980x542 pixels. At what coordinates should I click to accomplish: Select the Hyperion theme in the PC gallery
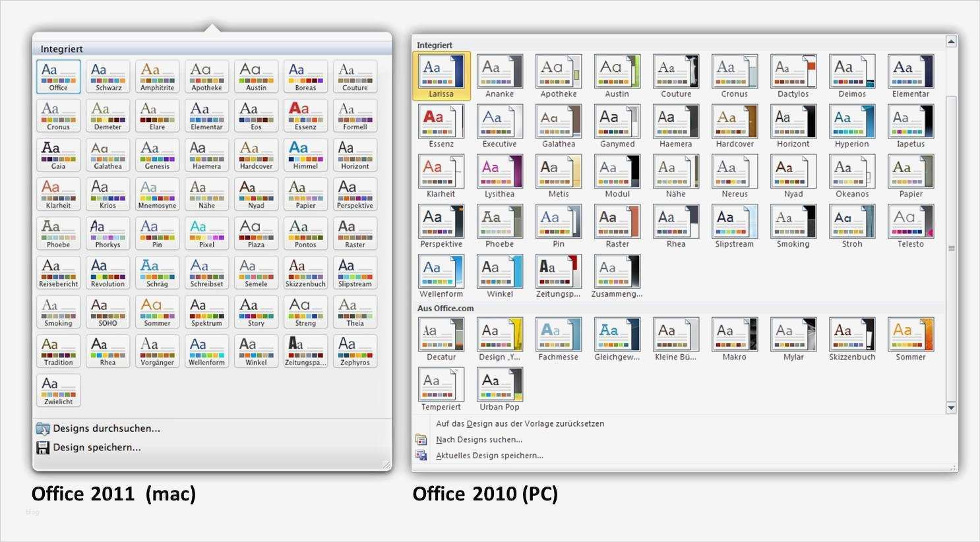[852, 126]
